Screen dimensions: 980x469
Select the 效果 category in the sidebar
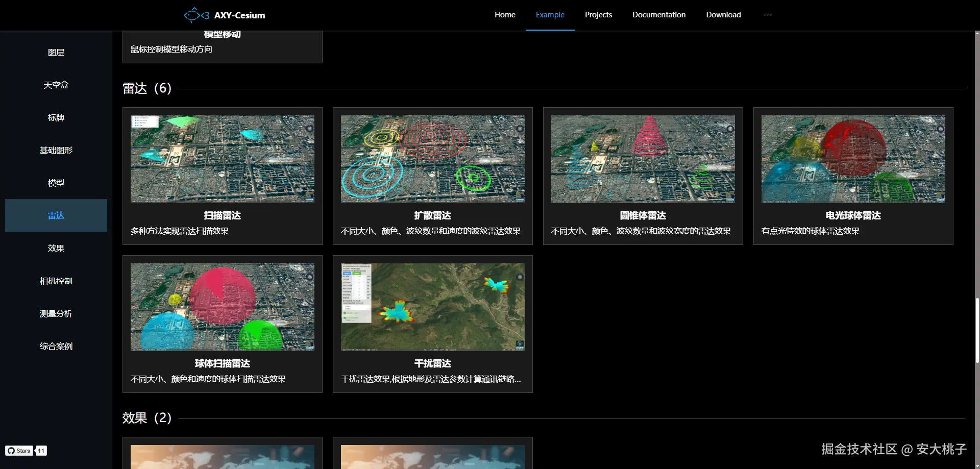click(x=56, y=248)
